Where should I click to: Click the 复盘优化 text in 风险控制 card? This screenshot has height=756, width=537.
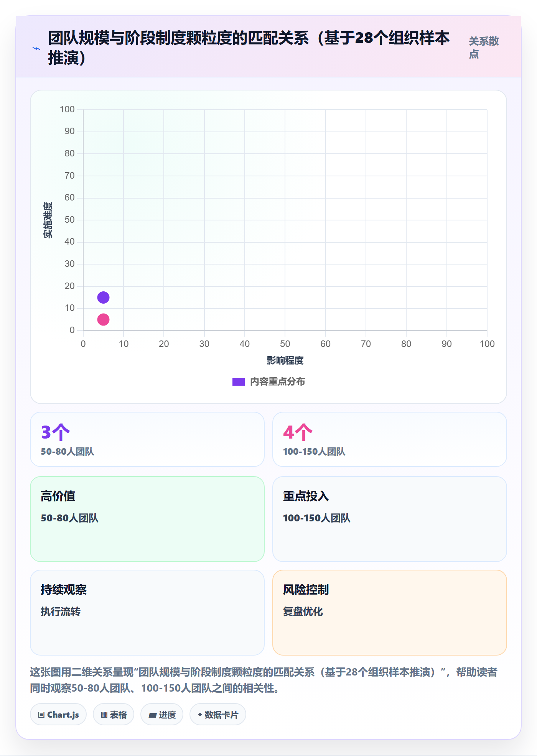[x=303, y=611]
